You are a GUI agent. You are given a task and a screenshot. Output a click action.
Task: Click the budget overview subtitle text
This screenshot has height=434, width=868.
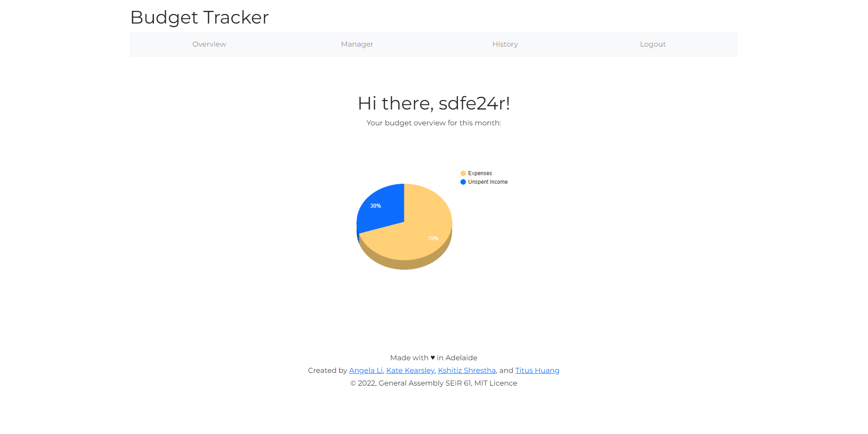tap(433, 123)
